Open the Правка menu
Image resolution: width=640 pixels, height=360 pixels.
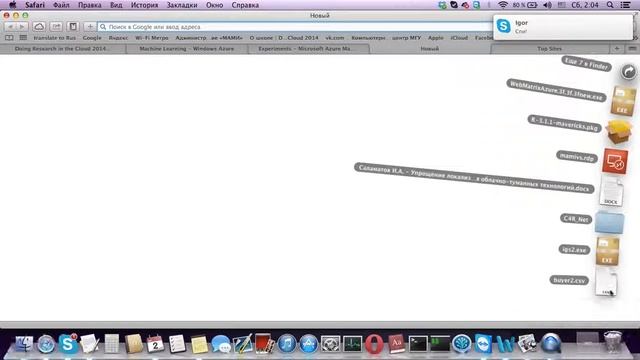89,5
